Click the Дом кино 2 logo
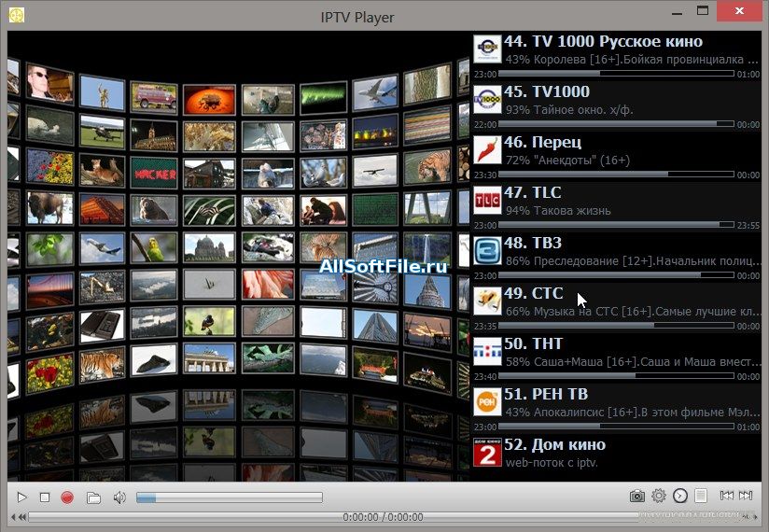This screenshot has width=769, height=532. pos(487,453)
